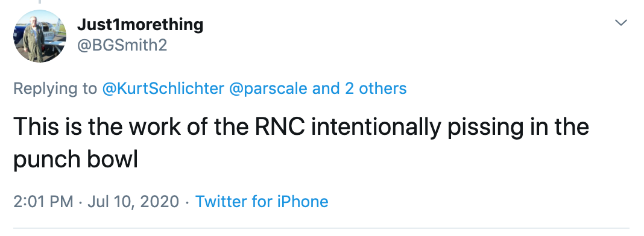Viewport: 644px width, 236px height.
Task: Open the tweet options chevron menu
Action: point(621,23)
